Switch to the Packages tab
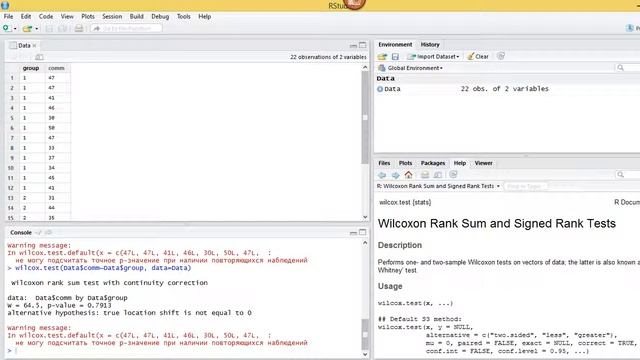The height and width of the screenshot is (360, 640). [433, 163]
